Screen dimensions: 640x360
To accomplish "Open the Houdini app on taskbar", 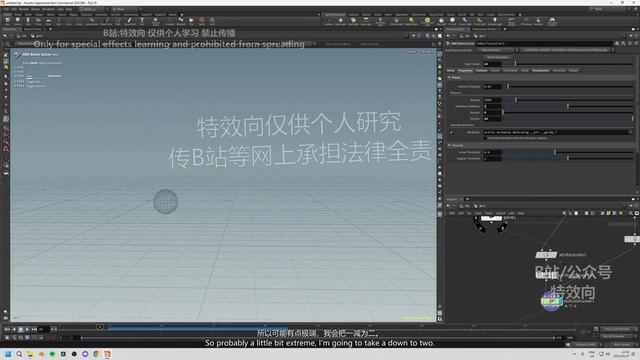I will (x=107, y=354).
